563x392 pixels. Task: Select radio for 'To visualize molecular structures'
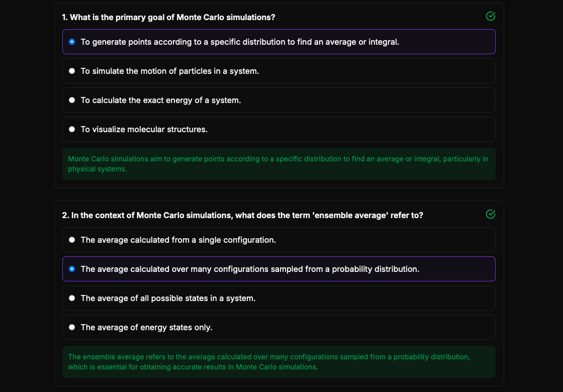[72, 129]
